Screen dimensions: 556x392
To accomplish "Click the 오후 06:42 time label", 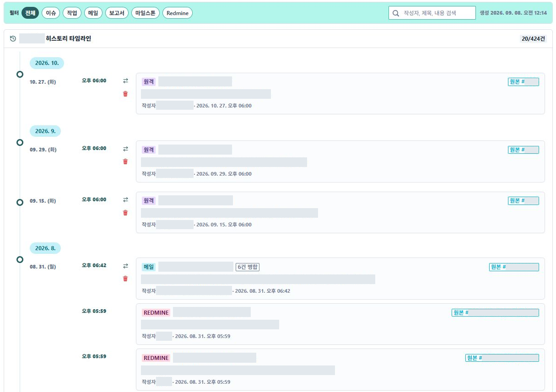I will pos(94,265).
